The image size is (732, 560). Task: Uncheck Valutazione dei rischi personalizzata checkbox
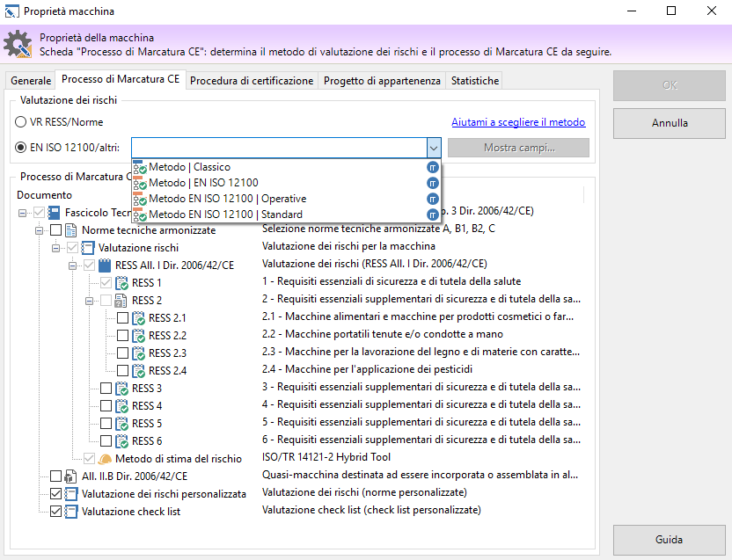pos(55,493)
